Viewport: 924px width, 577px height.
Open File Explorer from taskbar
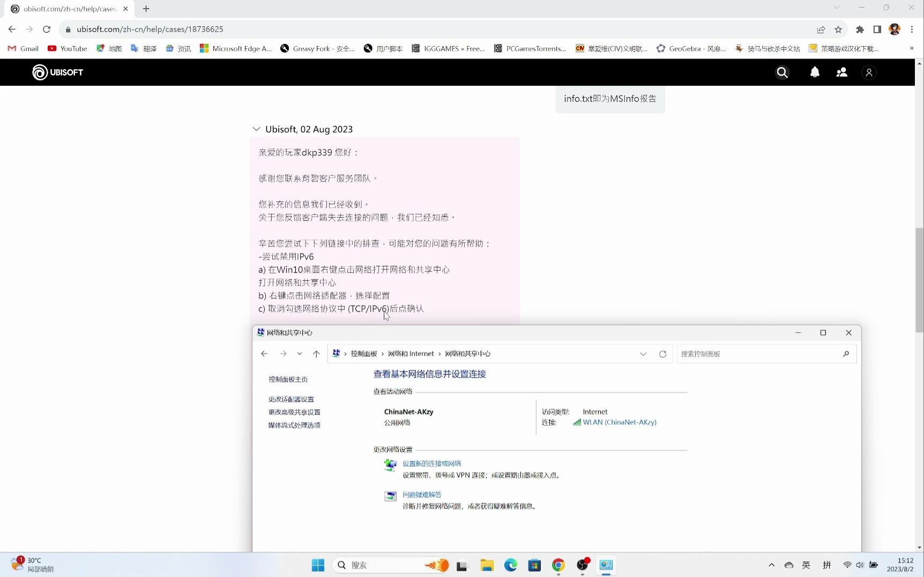point(487,565)
